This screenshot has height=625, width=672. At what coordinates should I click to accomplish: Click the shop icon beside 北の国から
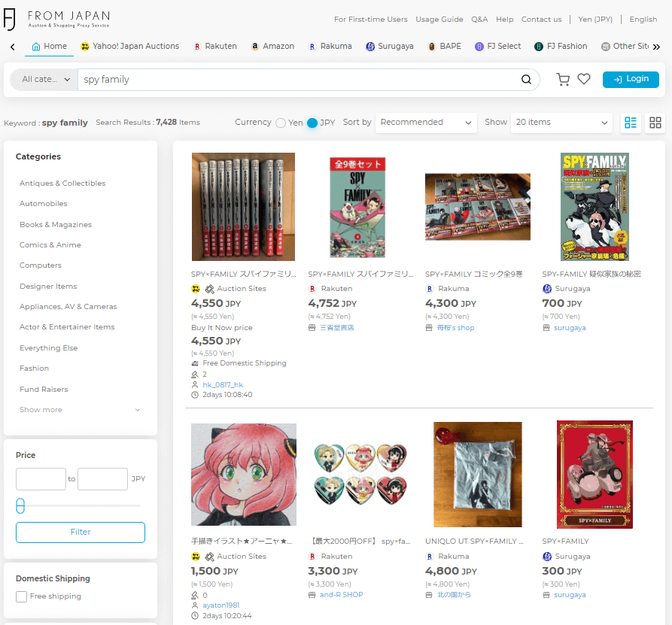(x=429, y=595)
